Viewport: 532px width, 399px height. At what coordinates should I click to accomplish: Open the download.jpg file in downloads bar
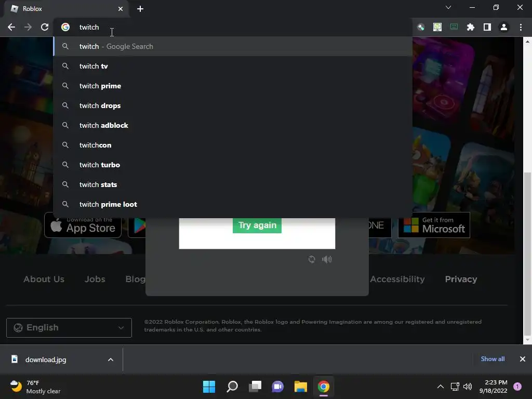tap(46, 360)
